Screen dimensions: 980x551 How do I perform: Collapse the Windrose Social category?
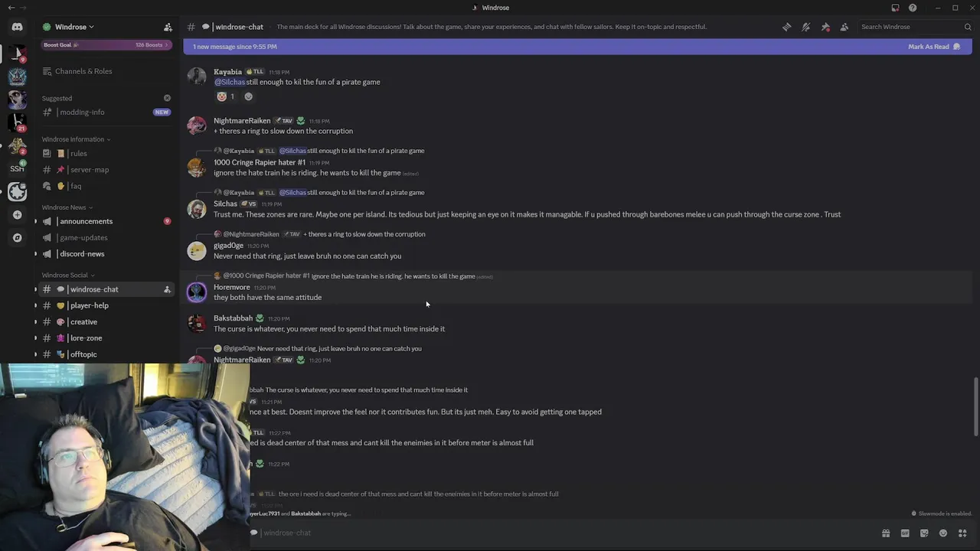click(68, 275)
